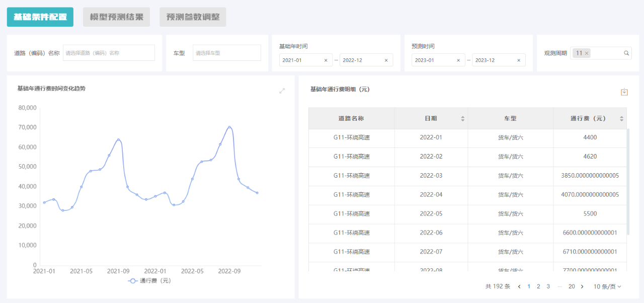
Task: Sort table by 通行费（元） column arrows
Action: coord(621,119)
